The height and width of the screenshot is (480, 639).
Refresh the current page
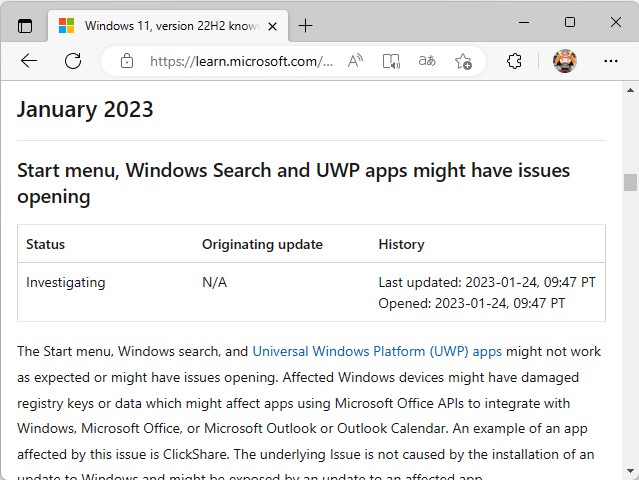73,61
